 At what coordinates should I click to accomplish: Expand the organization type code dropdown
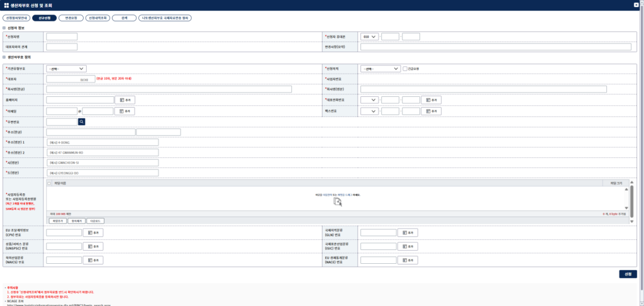pos(66,69)
